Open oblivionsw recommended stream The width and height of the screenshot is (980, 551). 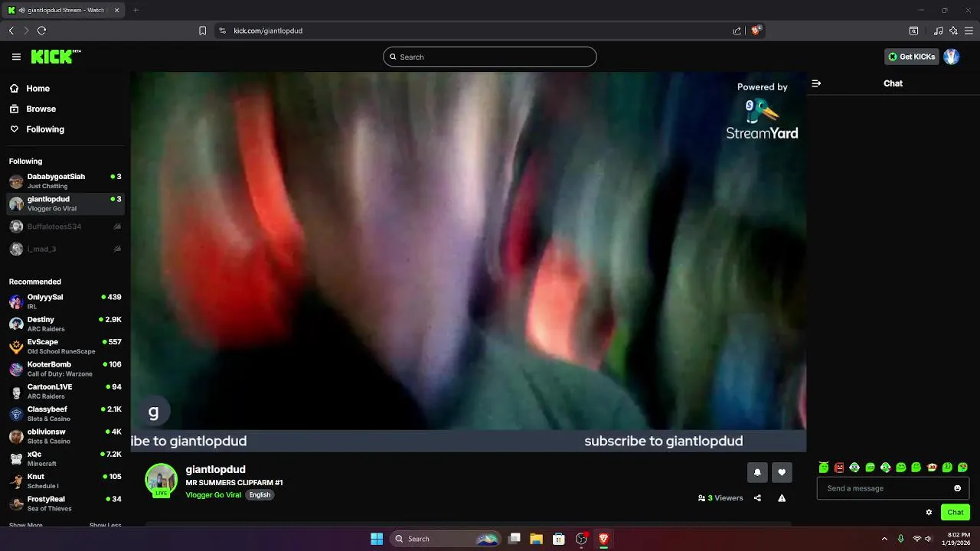coord(65,436)
